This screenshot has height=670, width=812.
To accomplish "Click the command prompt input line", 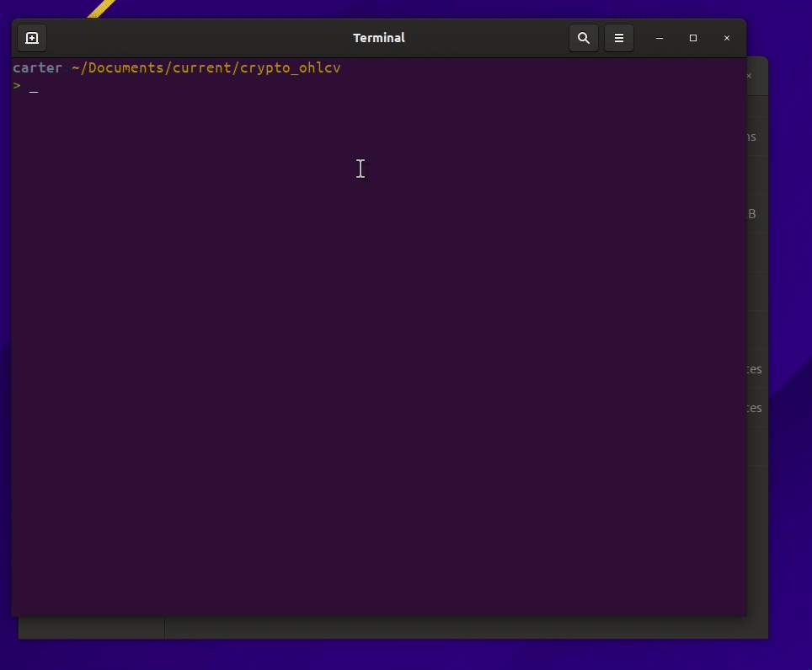I will [379, 86].
